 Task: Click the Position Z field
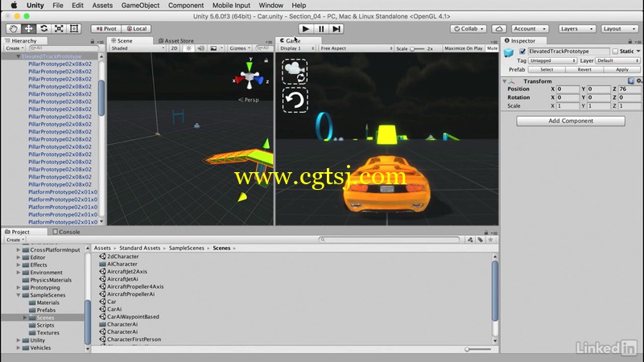(x=629, y=88)
